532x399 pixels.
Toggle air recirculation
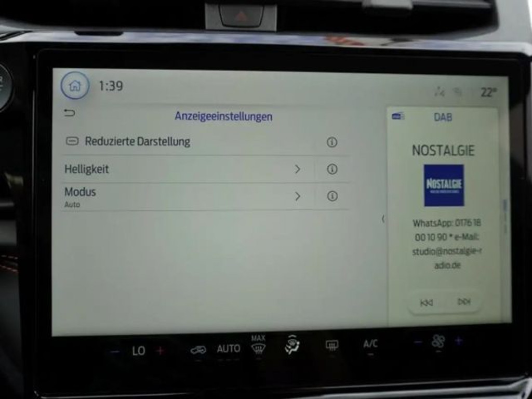pyautogui.click(x=198, y=350)
